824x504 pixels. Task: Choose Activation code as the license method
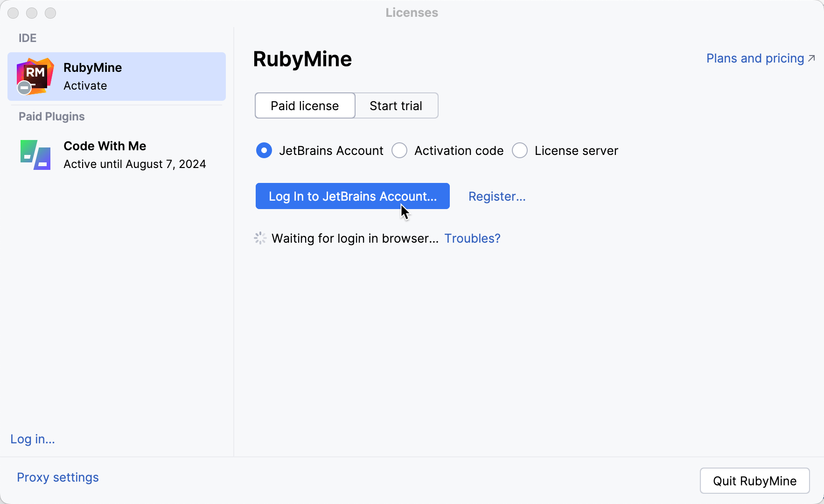point(399,150)
